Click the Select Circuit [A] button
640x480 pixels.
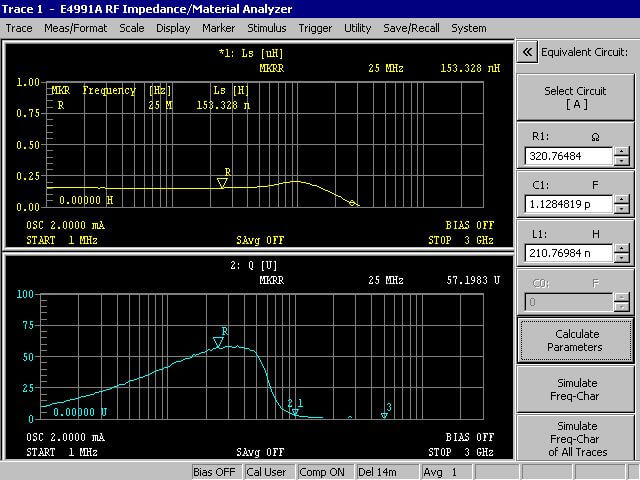575,97
